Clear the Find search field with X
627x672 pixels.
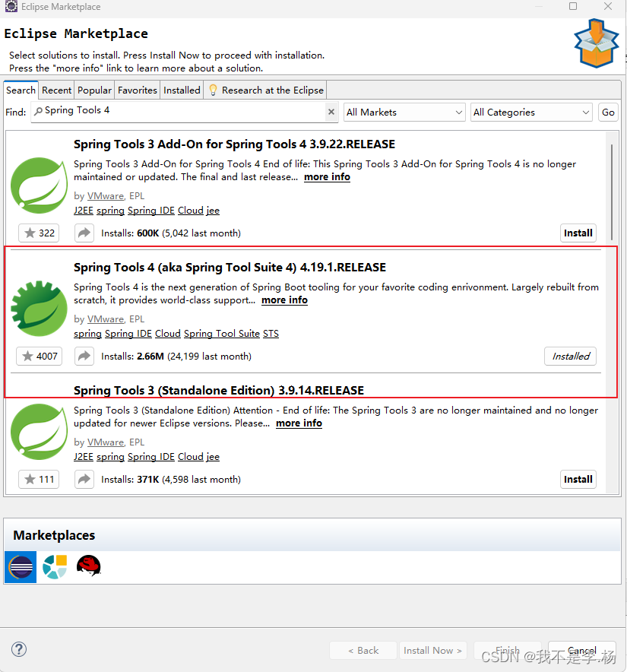pyautogui.click(x=331, y=112)
